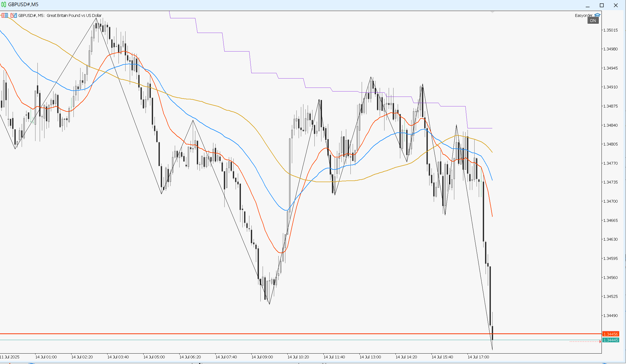Image resolution: width=626 pixels, height=364 pixels.
Task: Maximize the GBPUSD chart window
Action: point(602,5)
